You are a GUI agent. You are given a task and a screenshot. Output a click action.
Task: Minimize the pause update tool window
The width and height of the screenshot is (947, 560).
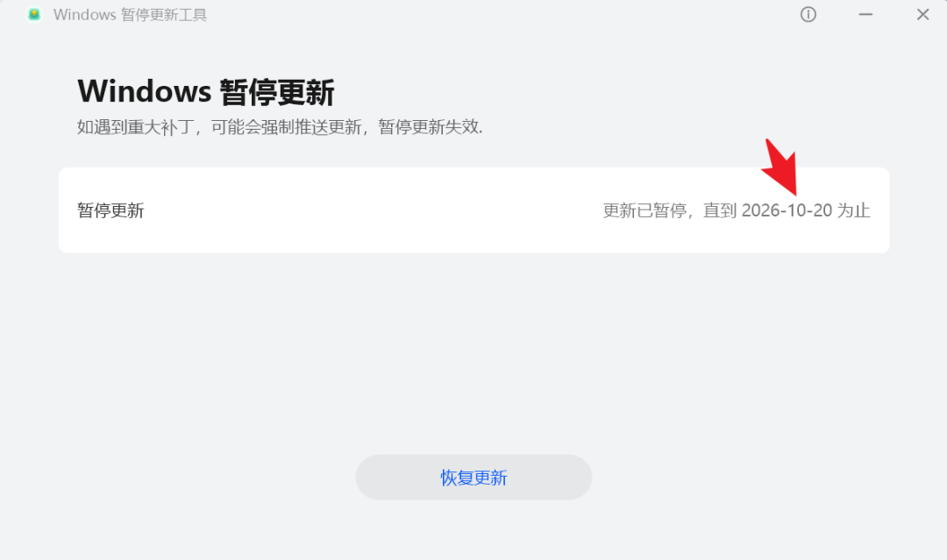[865, 15]
